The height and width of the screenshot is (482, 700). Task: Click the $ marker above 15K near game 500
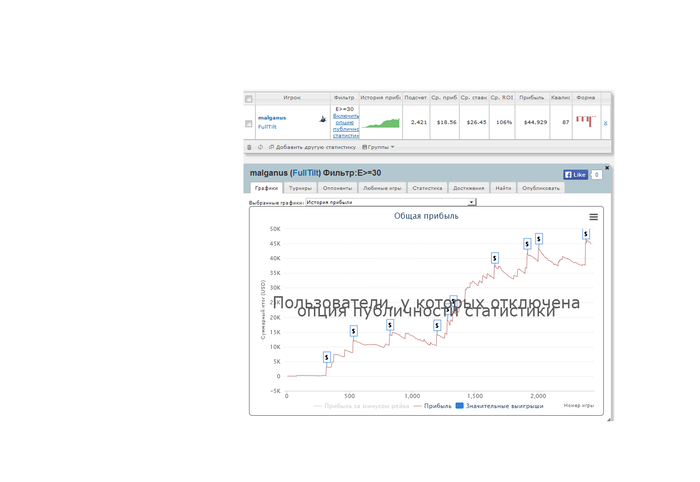point(354,331)
